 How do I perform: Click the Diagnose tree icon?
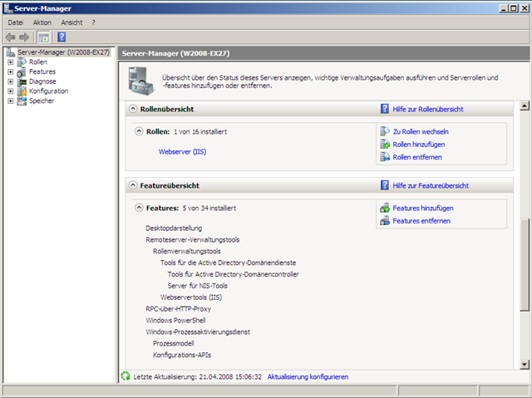(22, 81)
